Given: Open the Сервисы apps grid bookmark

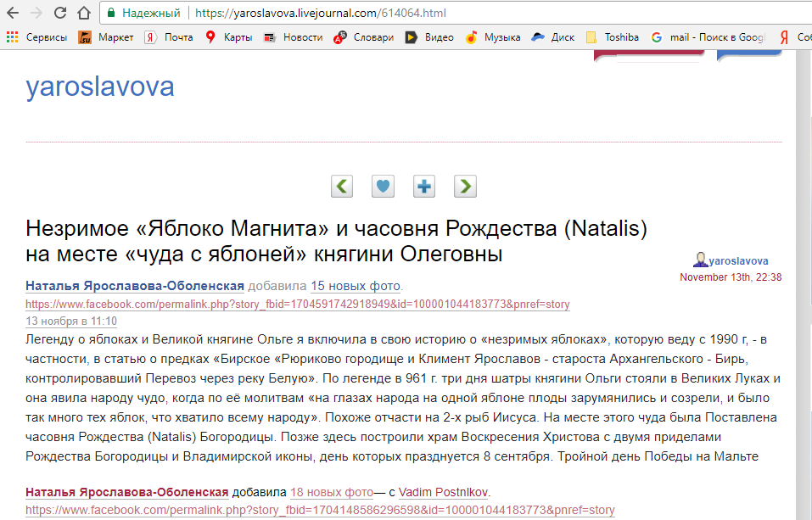Looking at the screenshot, I should click(36, 37).
